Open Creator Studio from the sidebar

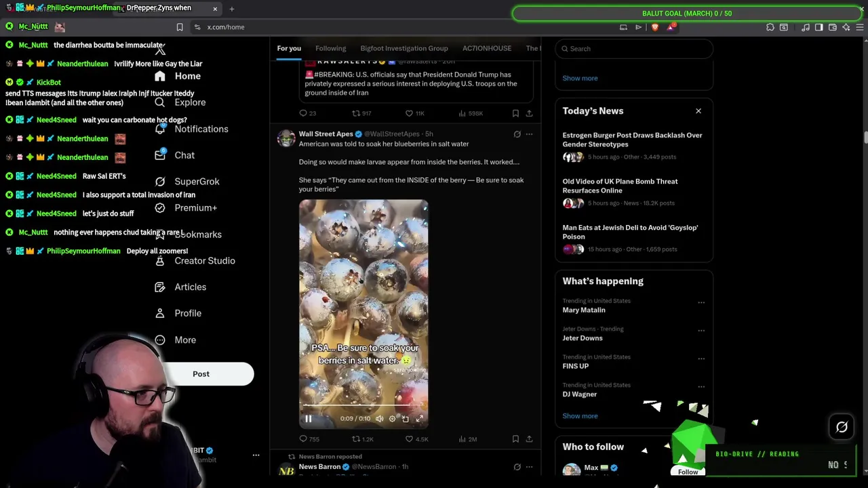pos(195,261)
